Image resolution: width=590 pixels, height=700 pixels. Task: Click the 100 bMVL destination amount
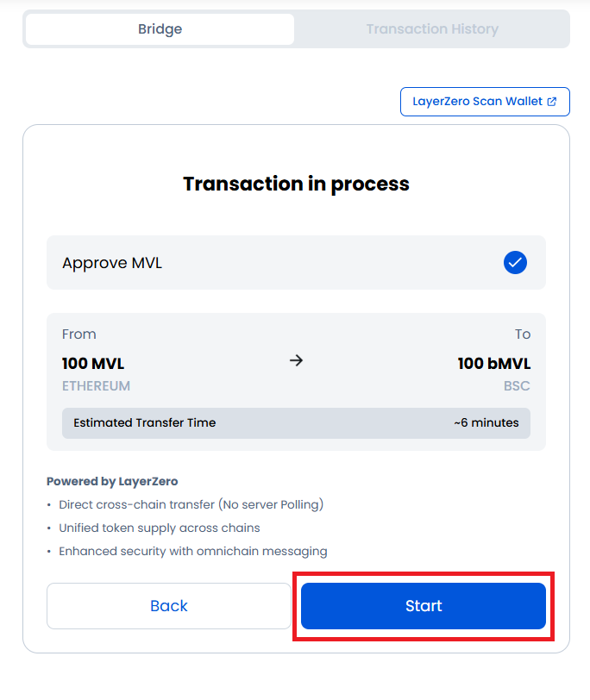[x=493, y=364]
